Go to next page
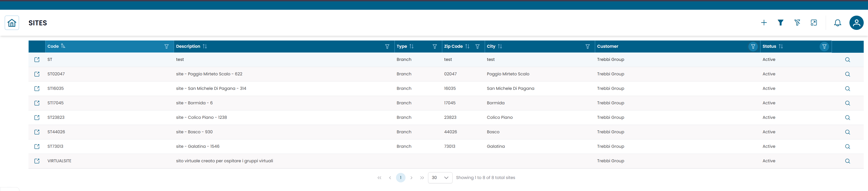The image size is (868, 191). point(411,178)
